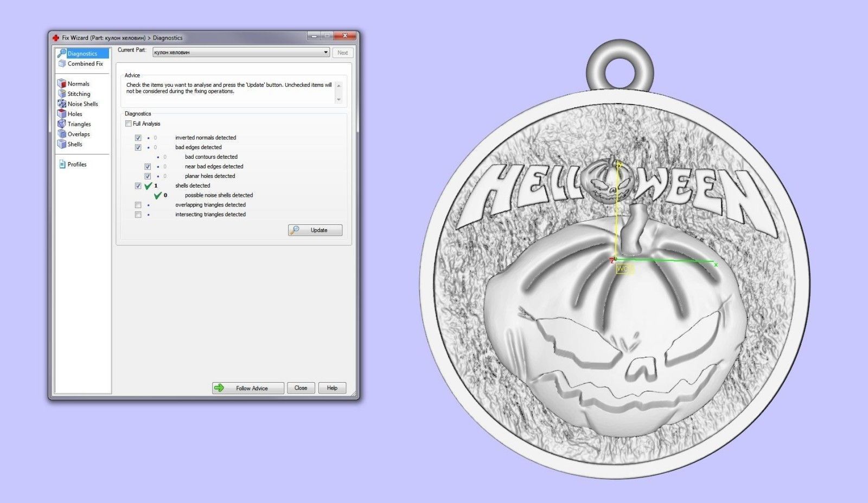Click the magnifier icon on Update button
This screenshot has height=503, width=868.
[x=295, y=230]
